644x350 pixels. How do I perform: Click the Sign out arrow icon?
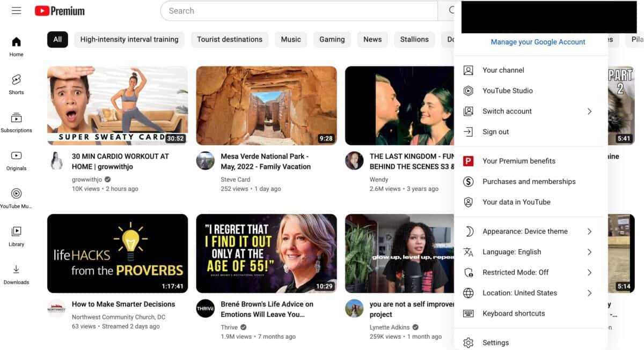pos(469,132)
